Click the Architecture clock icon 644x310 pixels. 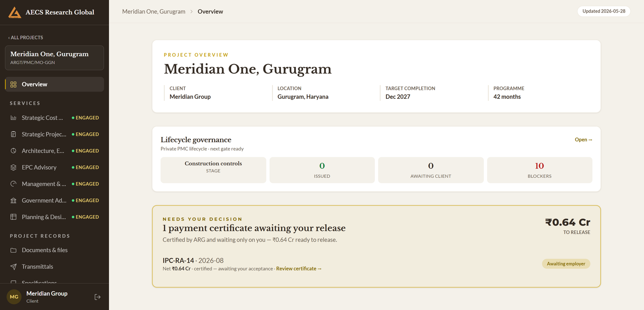[x=13, y=151]
